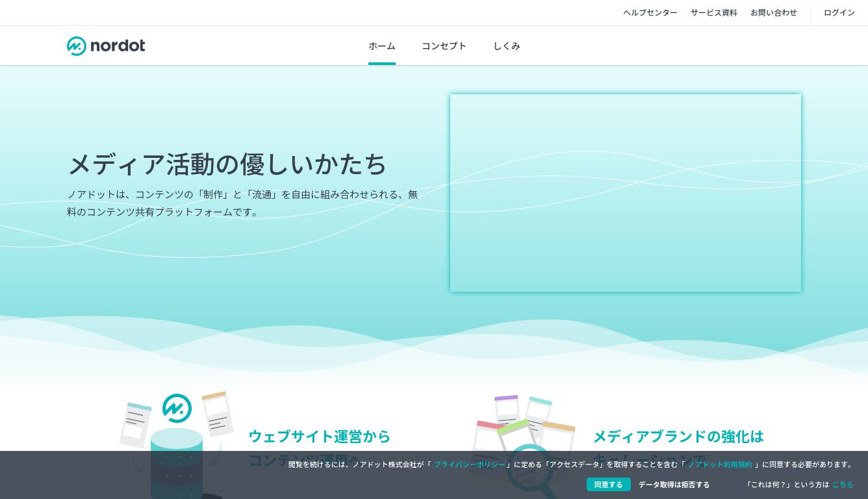Switch to the コンセプト tab
The height and width of the screenshot is (499, 868).
tap(444, 46)
